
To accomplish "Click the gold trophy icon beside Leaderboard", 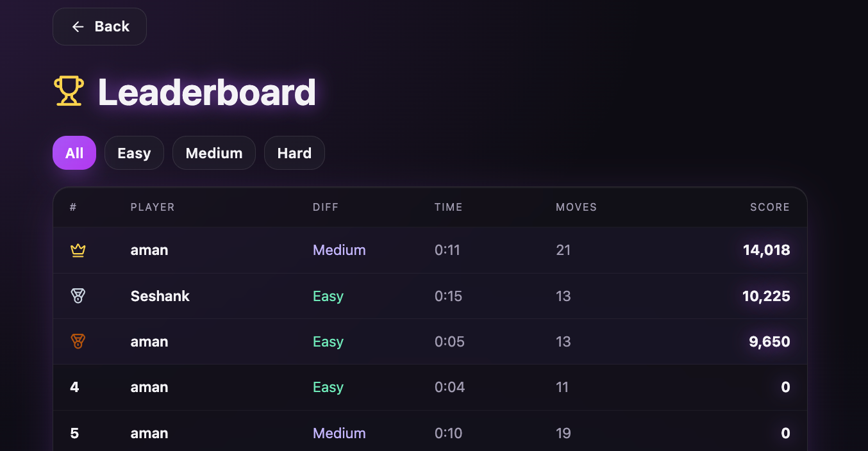I will tap(69, 92).
